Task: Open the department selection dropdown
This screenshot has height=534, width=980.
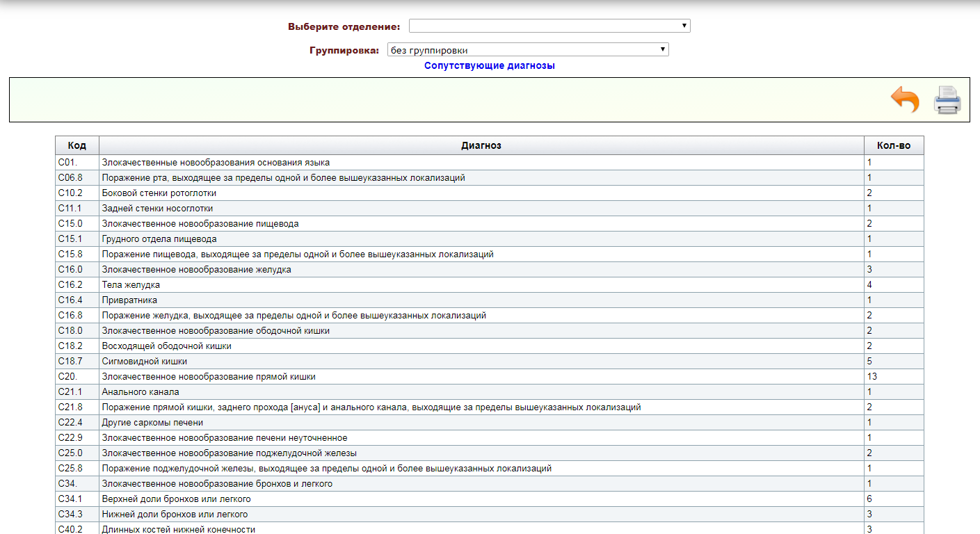Action: [549, 26]
